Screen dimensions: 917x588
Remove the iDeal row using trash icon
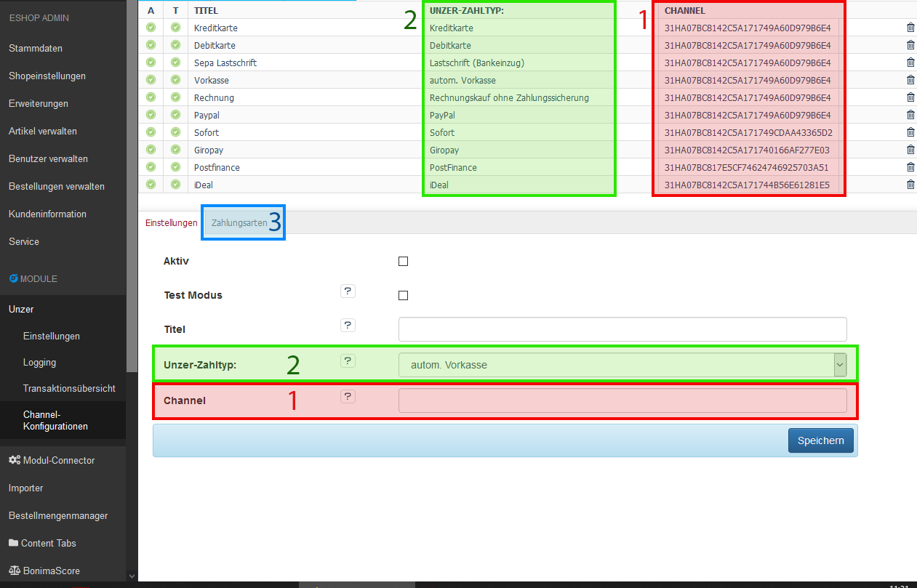tap(910, 185)
